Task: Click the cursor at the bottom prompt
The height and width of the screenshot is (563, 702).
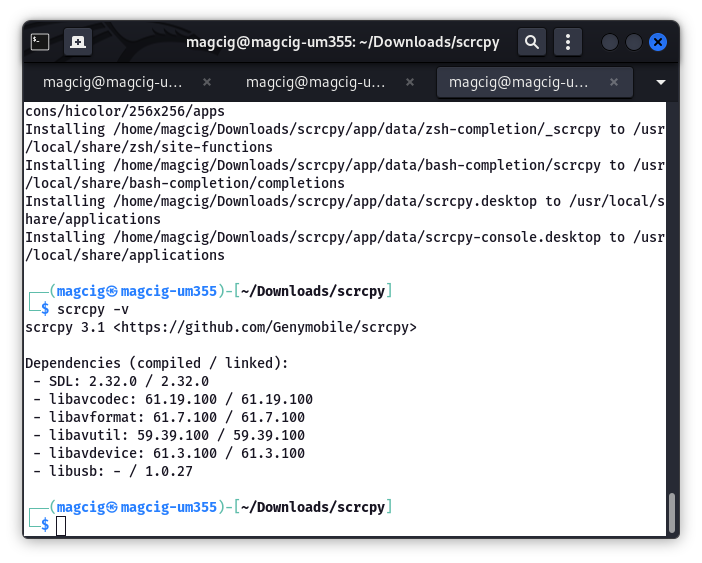Action: coord(61,526)
